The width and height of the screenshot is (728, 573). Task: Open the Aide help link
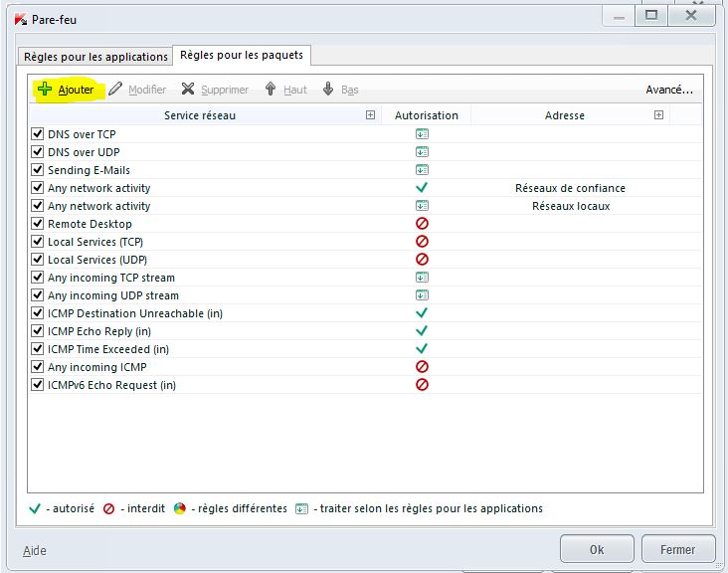[x=35, y=550]
